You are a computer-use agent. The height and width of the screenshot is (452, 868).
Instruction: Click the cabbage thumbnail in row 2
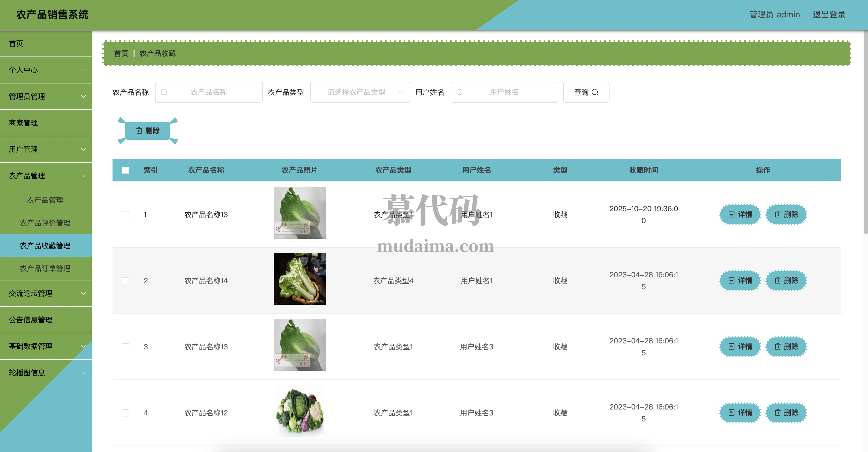pos(299,279)
